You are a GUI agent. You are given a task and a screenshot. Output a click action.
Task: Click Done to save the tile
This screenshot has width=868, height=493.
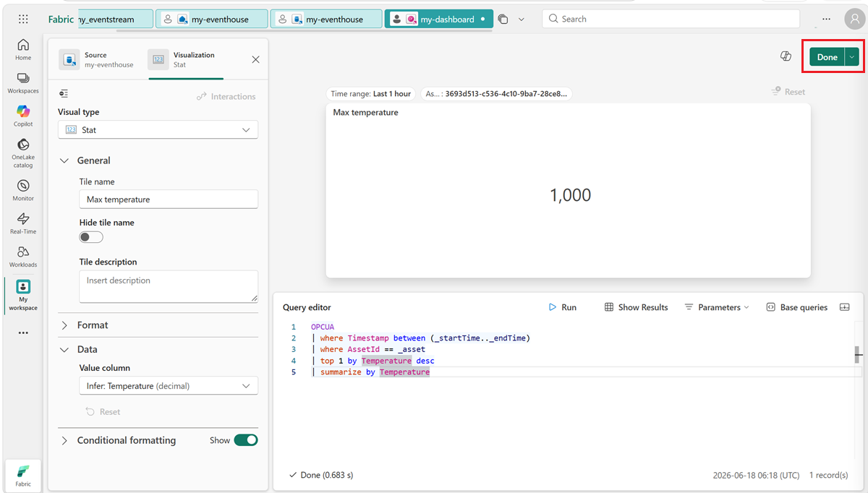click(827, 57)
